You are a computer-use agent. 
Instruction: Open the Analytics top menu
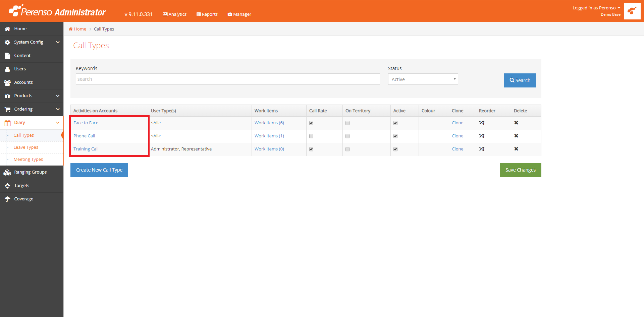click(x=174, y=14)
